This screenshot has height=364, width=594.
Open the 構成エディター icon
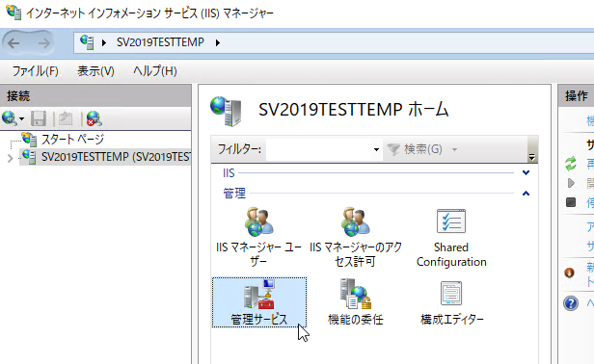click(x=451, y=302)
